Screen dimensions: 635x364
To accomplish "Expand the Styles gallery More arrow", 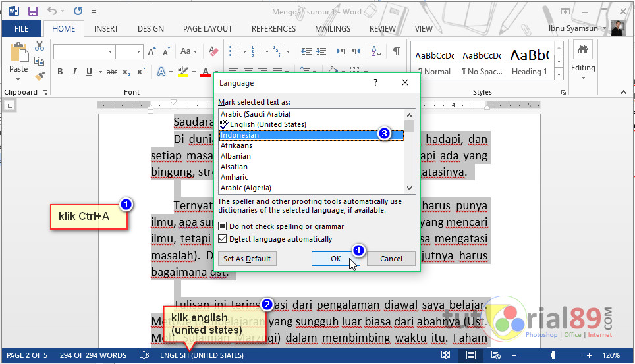I will (559, 74).
